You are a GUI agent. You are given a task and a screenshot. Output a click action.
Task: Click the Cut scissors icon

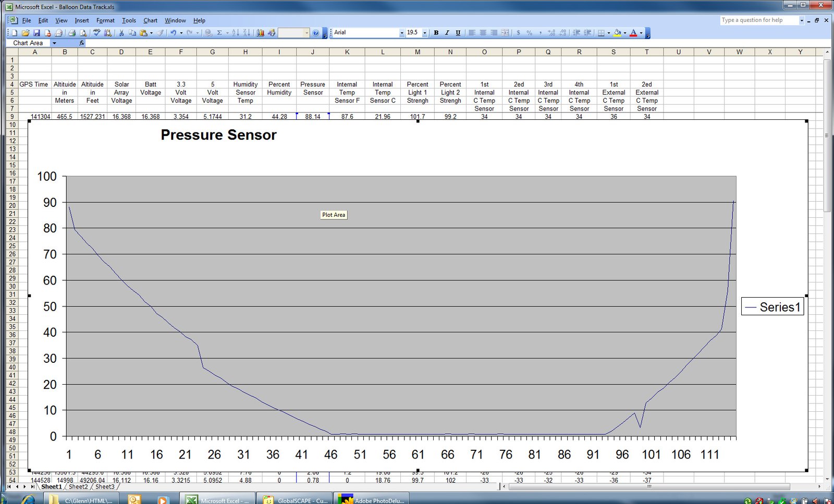click(x=121, y=33)
